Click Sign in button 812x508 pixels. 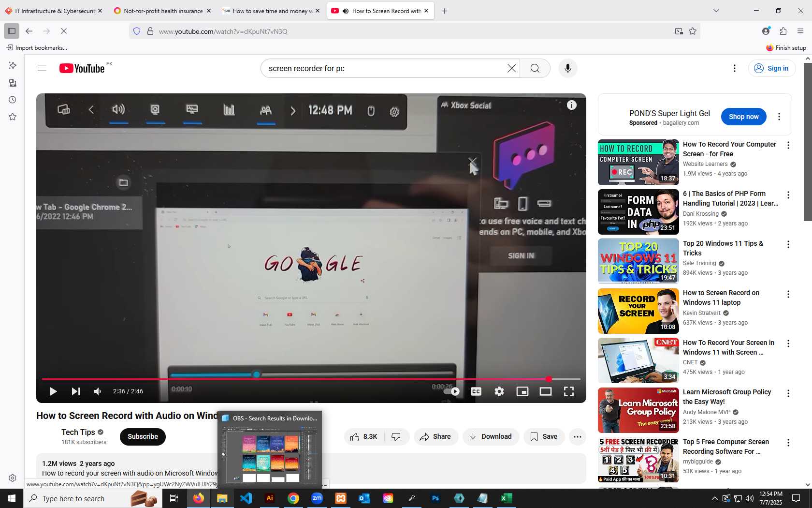point(772,68)
